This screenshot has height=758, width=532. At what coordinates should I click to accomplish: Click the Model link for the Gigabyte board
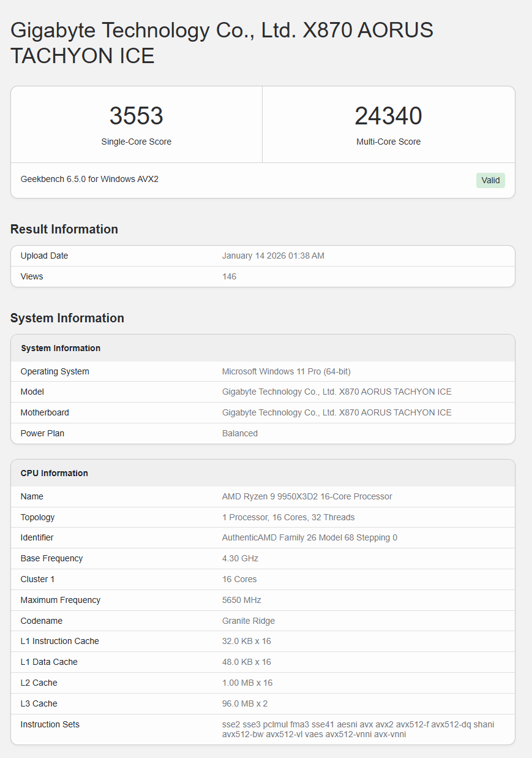337,392
